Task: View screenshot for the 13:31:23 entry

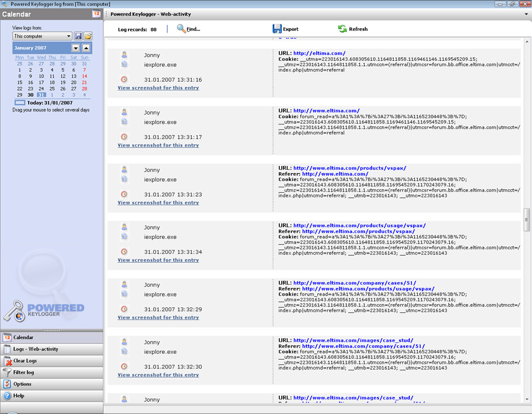Action: click(158, 203)
